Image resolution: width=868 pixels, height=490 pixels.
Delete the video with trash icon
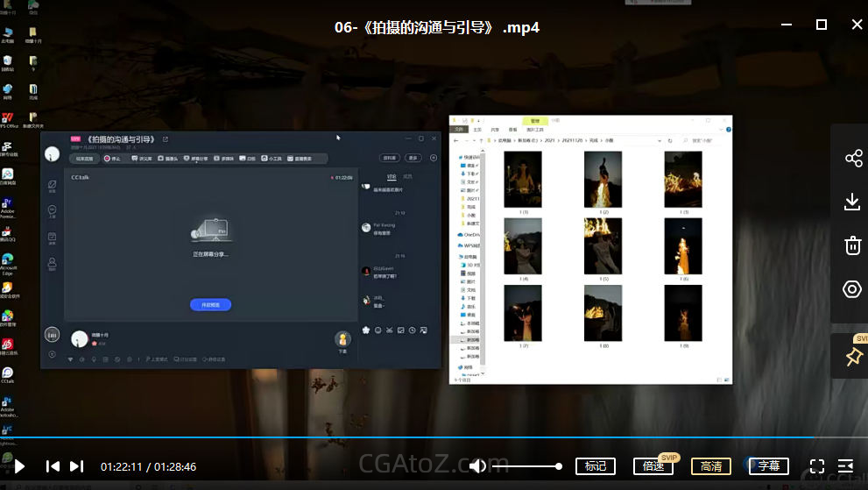pyautogui.click(x=852, y=245)
